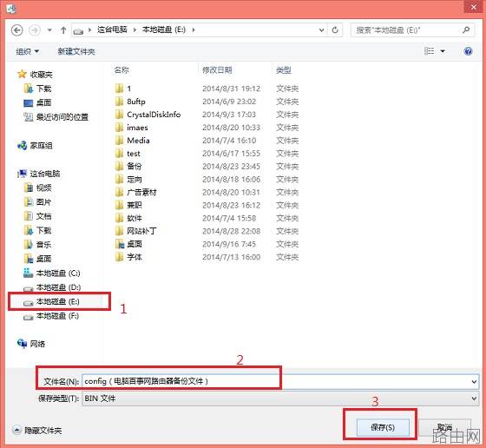Create a folder with 新建文件夹
The width and height of the screenshot is (486, 448).
76,51
